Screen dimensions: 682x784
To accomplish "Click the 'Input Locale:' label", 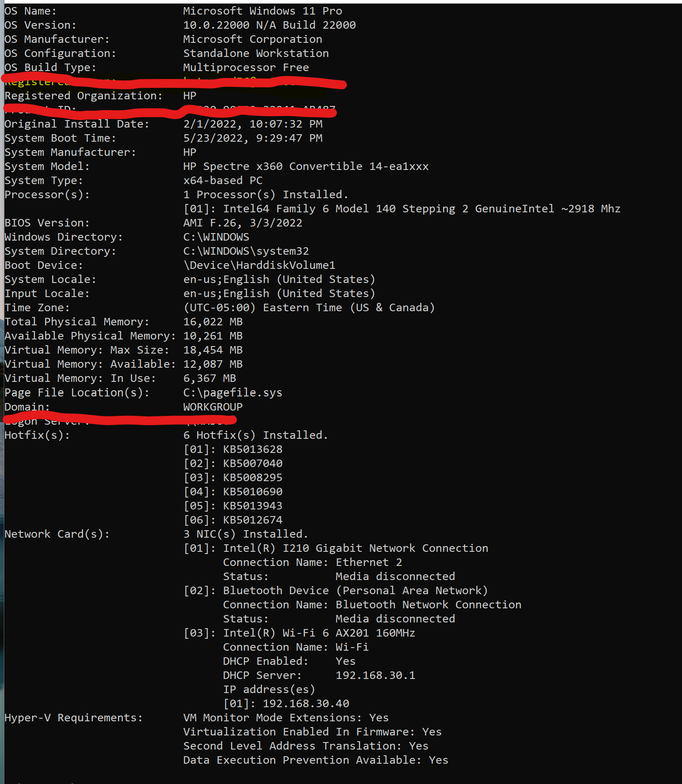I will [47, 294].
